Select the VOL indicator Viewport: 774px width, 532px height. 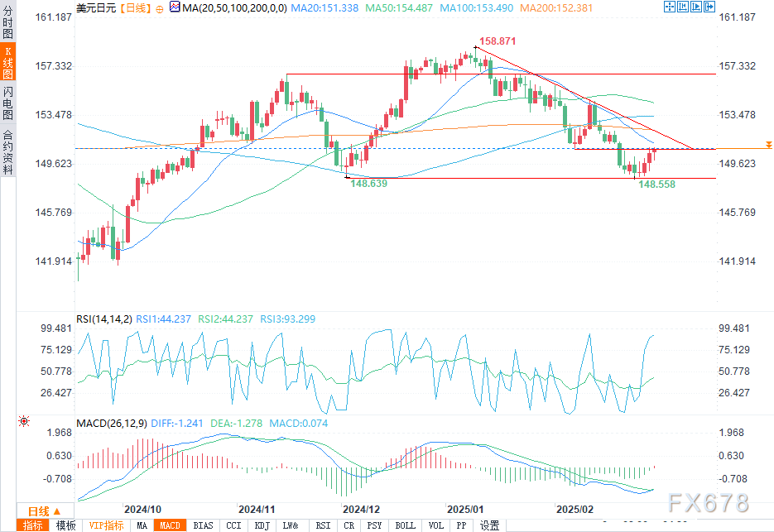coord(436,525)
